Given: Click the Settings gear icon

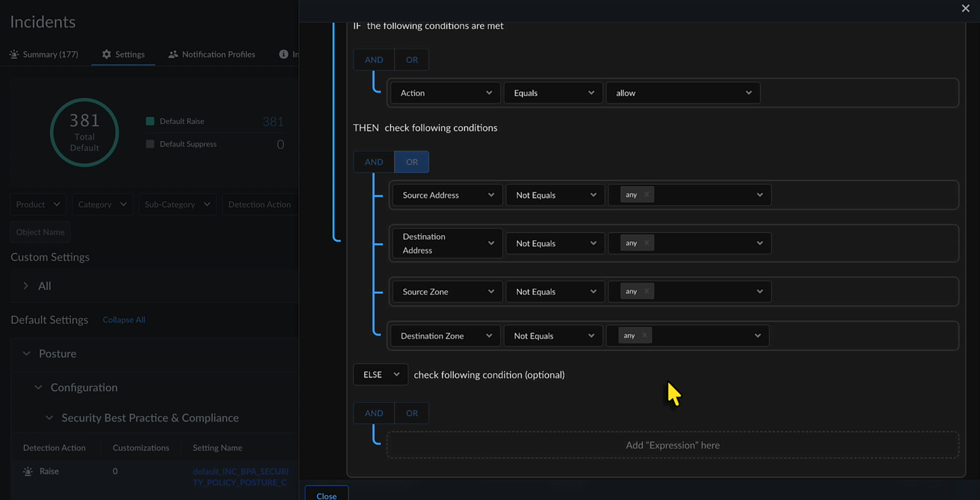Looking at the screenshot, I should coord(107,54).
